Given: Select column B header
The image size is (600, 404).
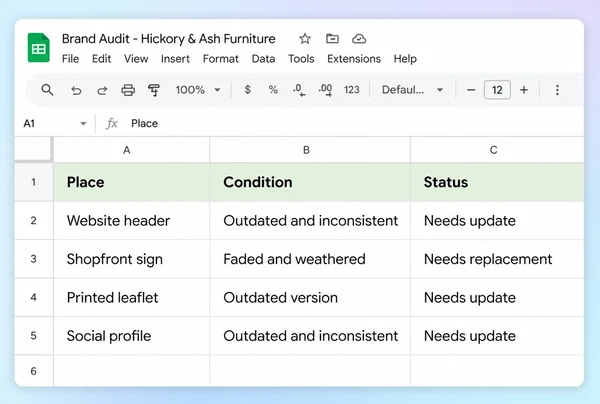Looking at the screenshot, I should (310, 150).
